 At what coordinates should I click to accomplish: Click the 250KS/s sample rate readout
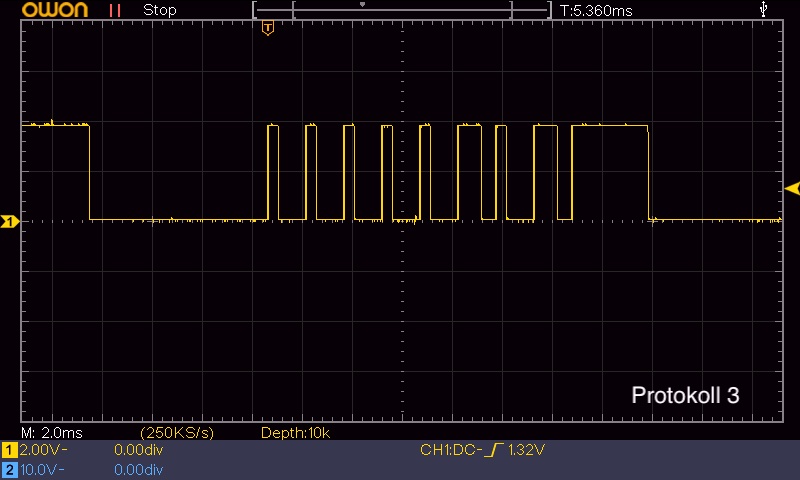coord(177,433)
